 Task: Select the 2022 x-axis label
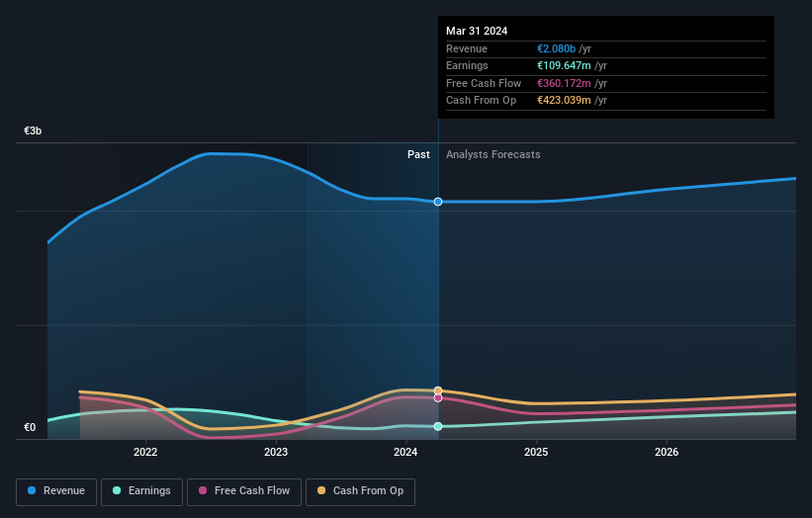click(x=145, y=452)
